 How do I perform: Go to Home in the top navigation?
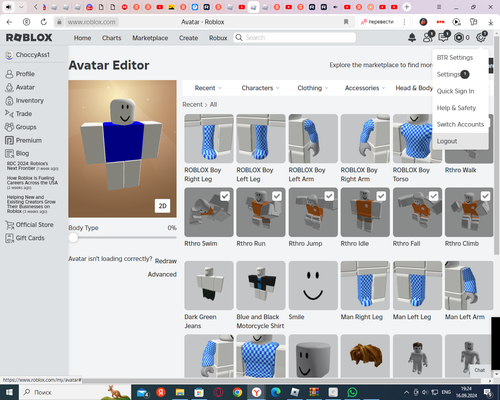click(82, 38)
